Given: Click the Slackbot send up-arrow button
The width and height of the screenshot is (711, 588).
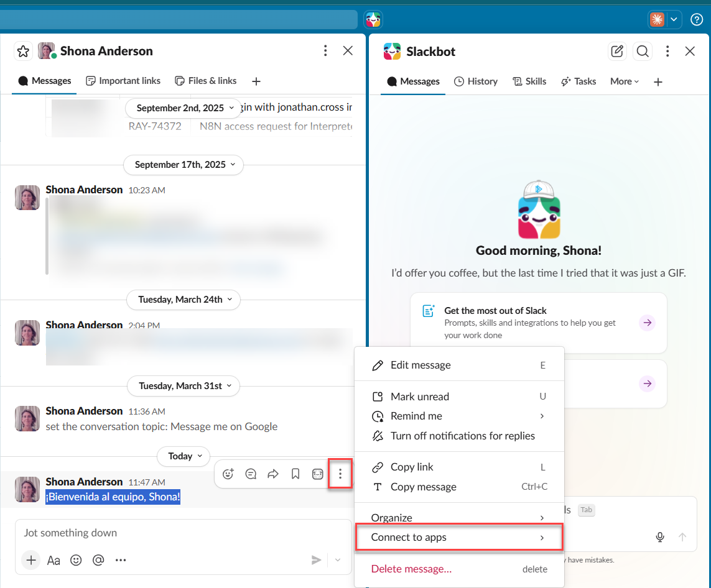Looking at the screenshot, I should pyautogui.click(x=682, y=537).
